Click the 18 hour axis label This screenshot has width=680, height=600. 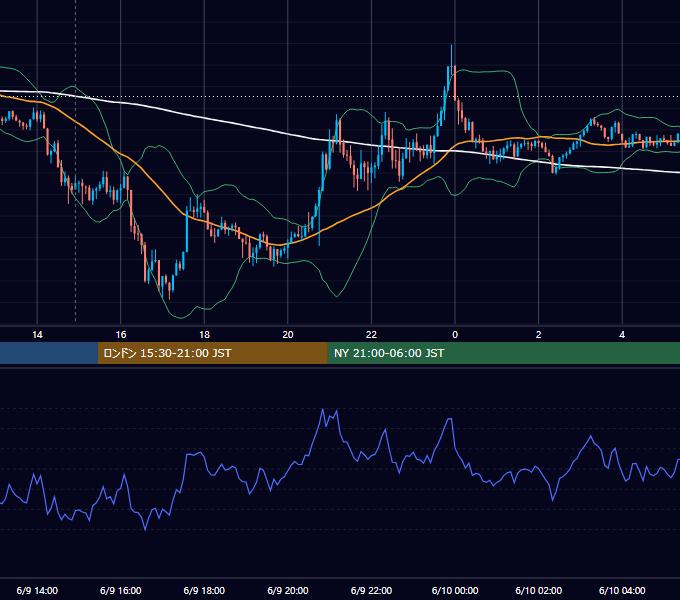click(x=204, y=335)
